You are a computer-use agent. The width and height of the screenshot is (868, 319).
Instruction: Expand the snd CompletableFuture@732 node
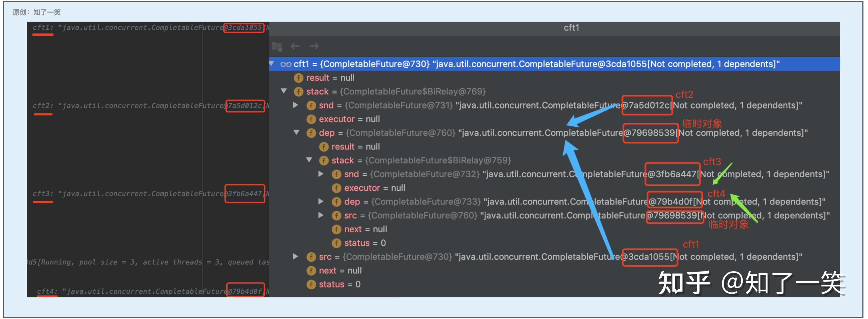[x=321, y=174]
